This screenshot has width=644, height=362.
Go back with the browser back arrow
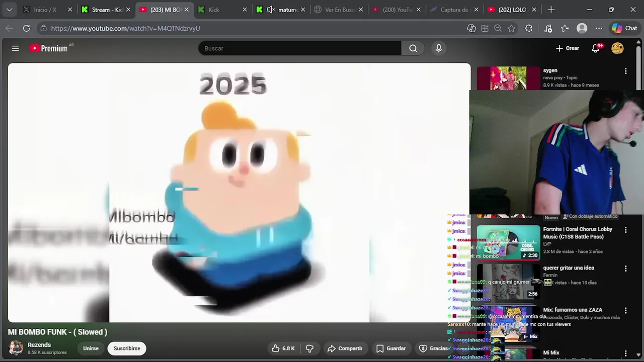(x=9, y=28)
